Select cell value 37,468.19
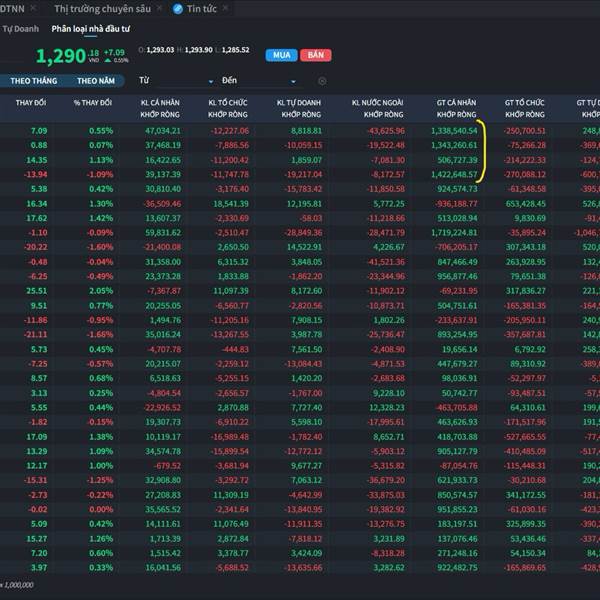 point(163,145)
